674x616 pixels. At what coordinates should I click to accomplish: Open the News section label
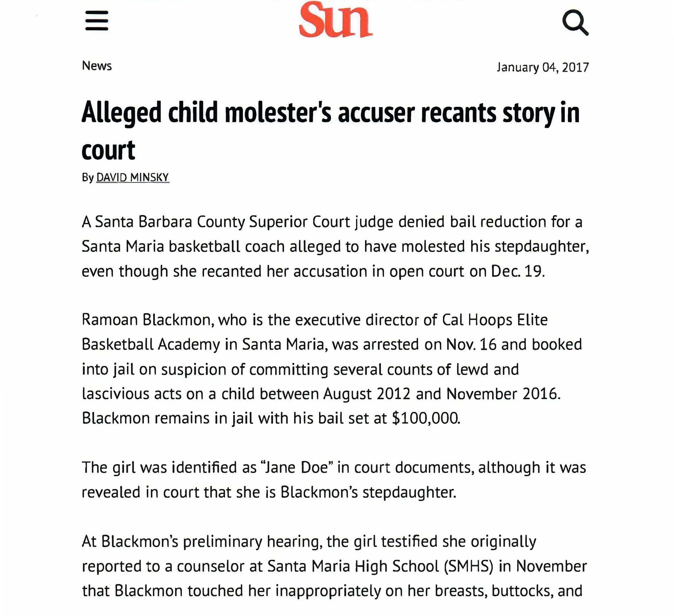coord(97,66)
